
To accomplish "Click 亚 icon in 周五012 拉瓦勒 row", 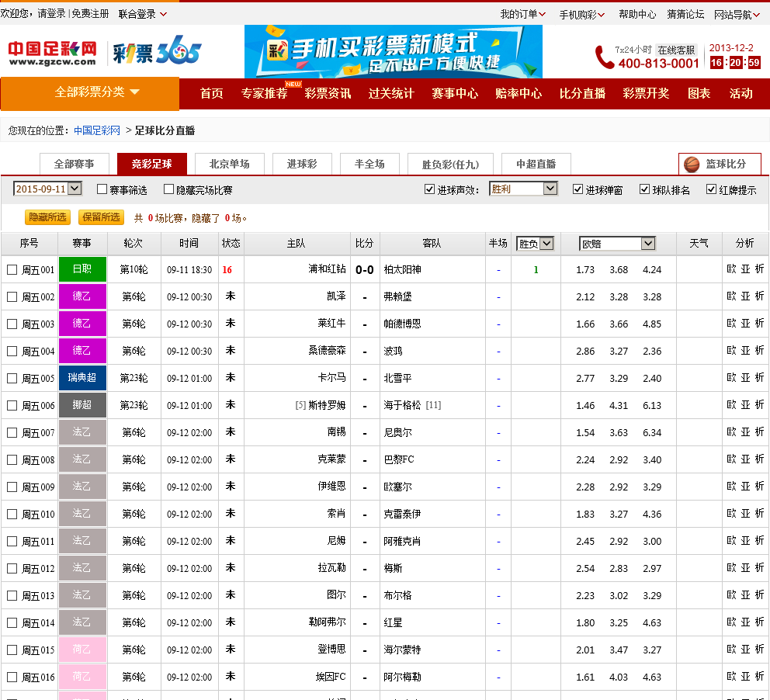I will (745, 568).
